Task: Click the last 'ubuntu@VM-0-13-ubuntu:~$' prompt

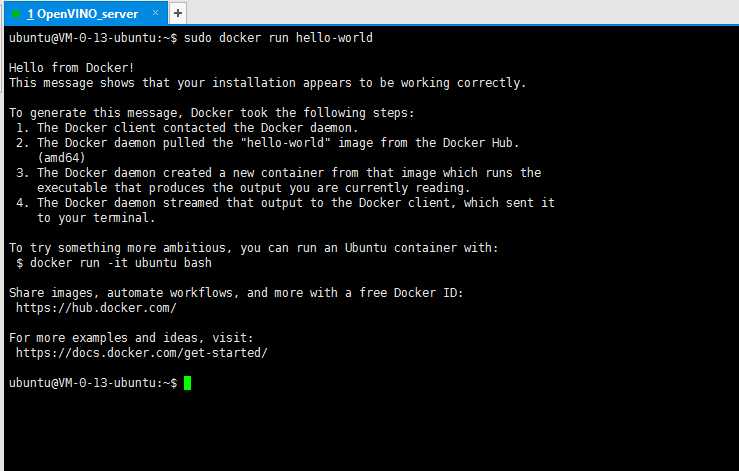Action: (x=93, y=383)
